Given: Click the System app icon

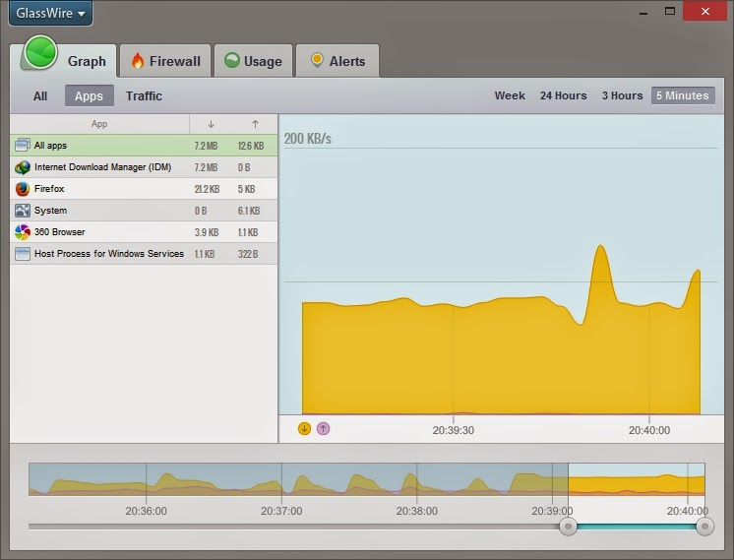Looking at the screenshot, I should 22,211.
